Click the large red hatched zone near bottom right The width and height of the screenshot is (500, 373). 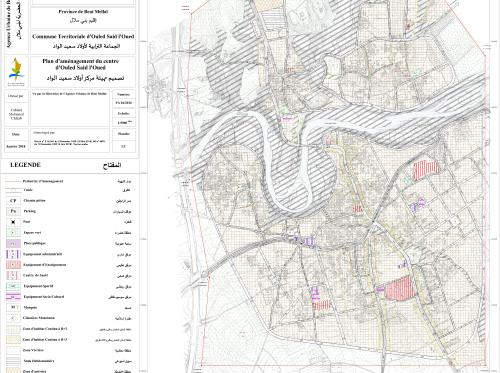pos(400,288)
